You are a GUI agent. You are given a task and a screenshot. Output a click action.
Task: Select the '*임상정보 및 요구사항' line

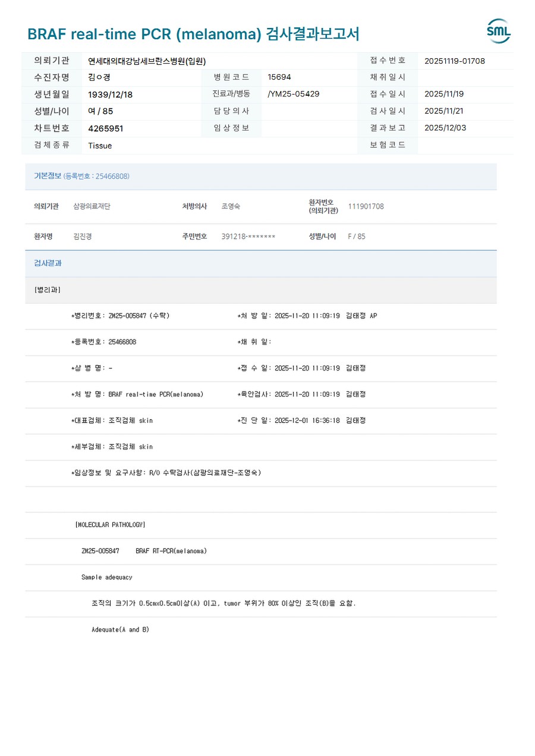point(166,473)
